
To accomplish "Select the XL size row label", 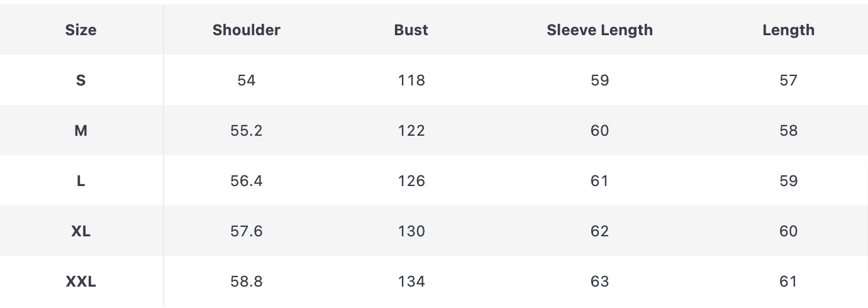I will point(81,231).
